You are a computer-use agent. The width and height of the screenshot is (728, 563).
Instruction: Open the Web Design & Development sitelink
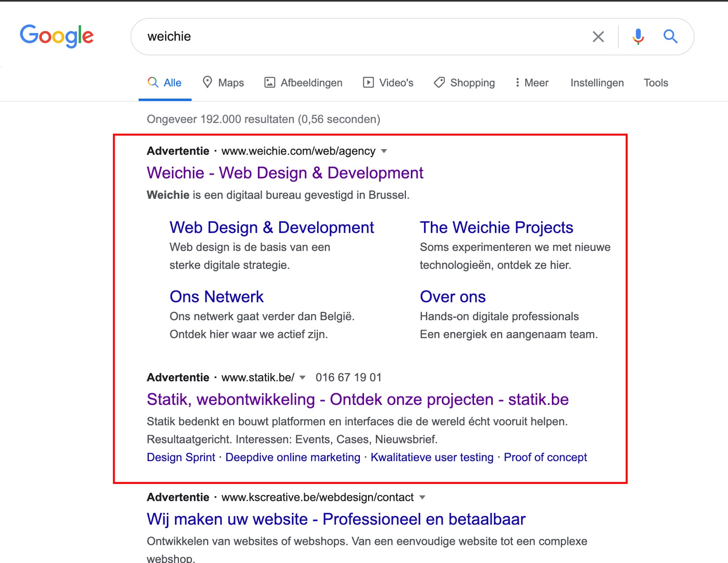pos(272,227)
